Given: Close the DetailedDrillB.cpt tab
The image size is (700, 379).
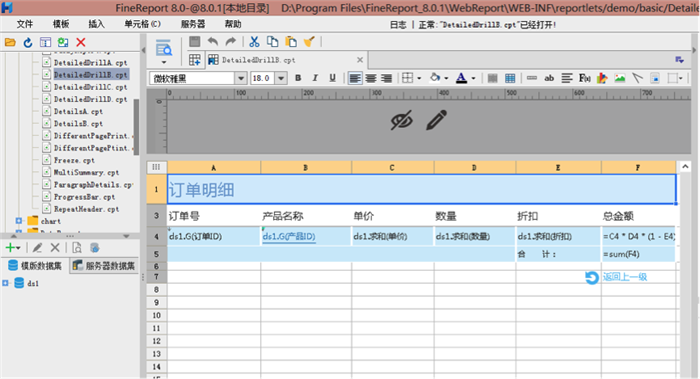Looking at the screenshot, I should (360, 60).
